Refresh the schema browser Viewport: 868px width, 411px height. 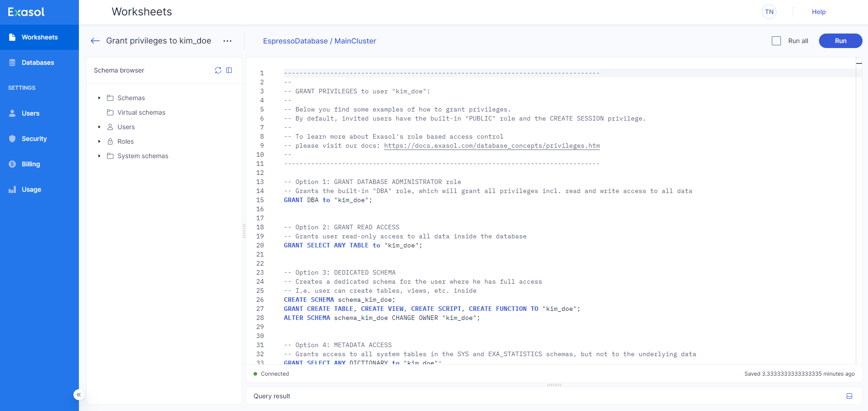pos(218,70)
